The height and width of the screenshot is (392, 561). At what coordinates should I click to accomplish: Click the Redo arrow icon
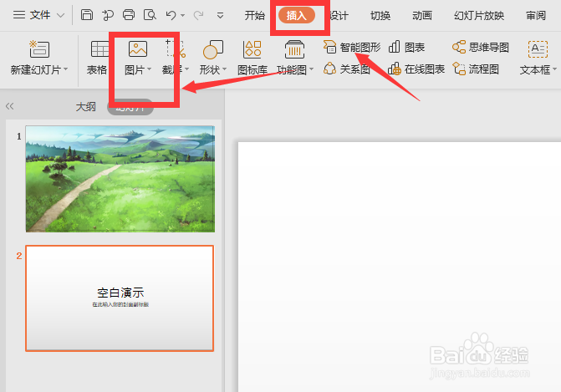click(198, 15)
